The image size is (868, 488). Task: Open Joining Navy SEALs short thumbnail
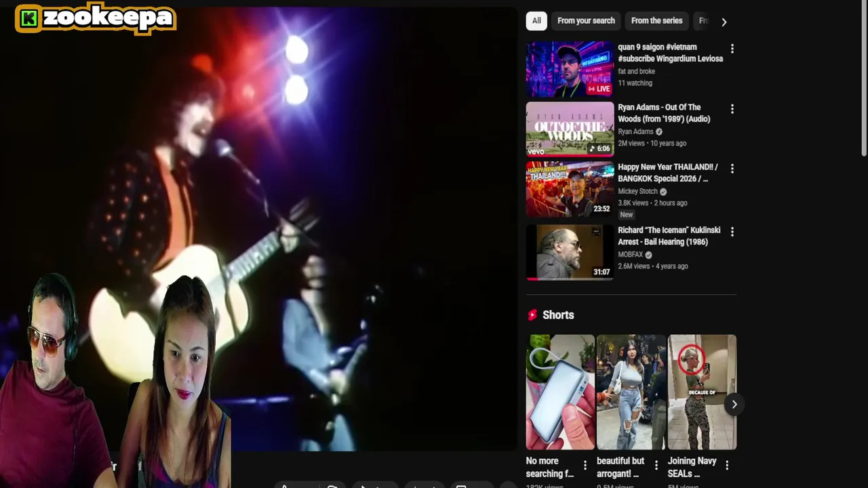[702, 392]
